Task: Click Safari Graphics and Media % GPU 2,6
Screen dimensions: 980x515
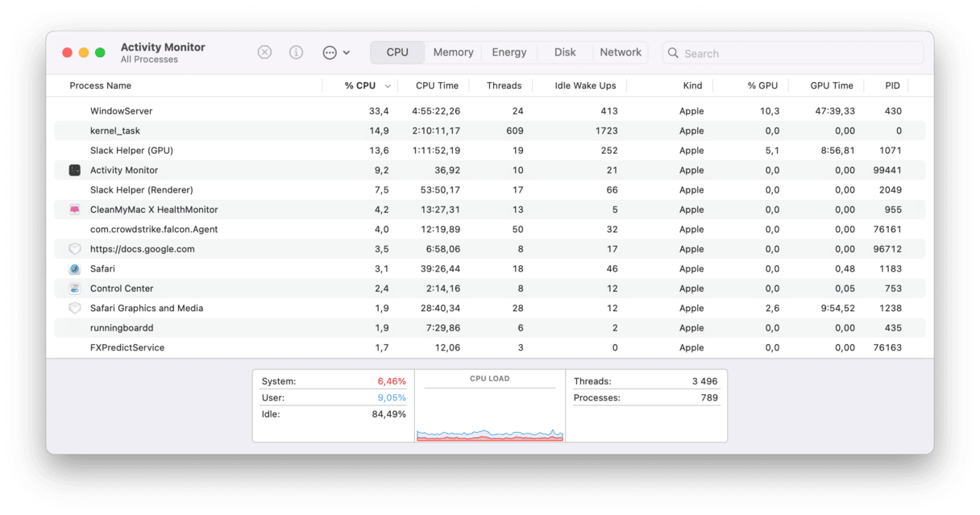Action: coord(772,309)
